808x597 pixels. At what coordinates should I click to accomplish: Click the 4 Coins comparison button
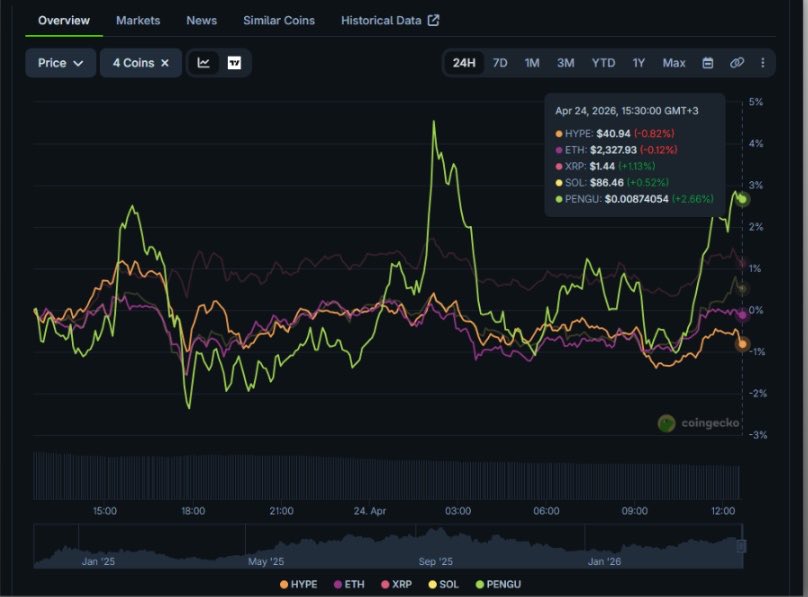(141, 63)
